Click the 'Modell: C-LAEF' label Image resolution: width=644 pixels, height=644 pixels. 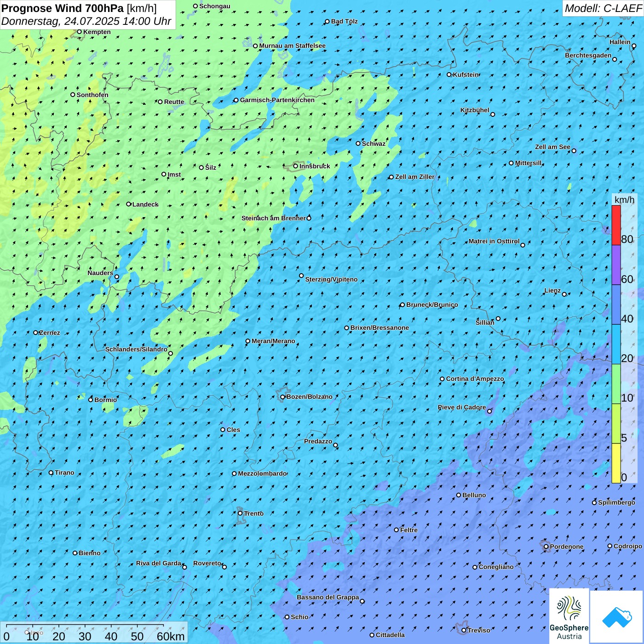click(603, 8)
